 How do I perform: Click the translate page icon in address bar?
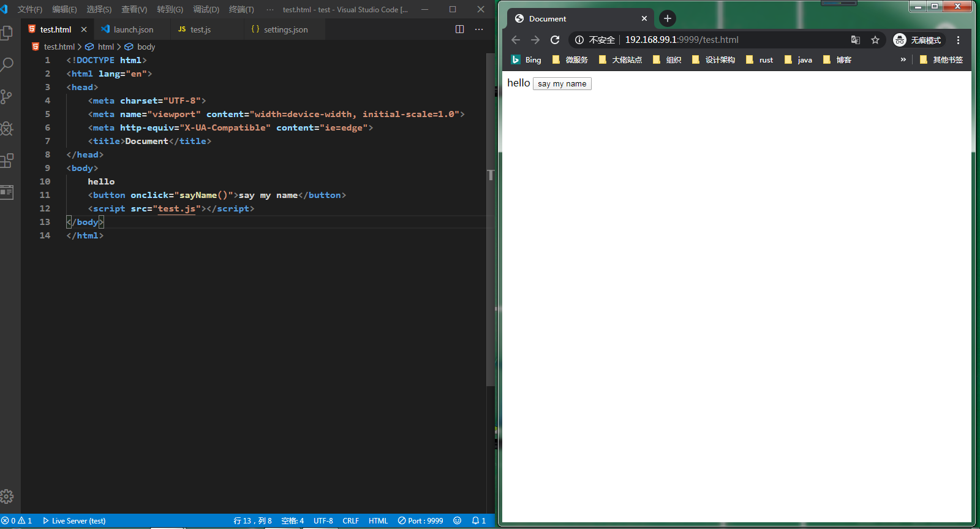[856, 40]
